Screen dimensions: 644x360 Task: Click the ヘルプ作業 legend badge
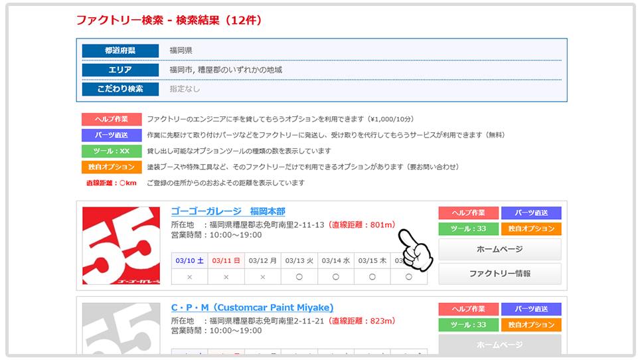[x=112, y=120]
